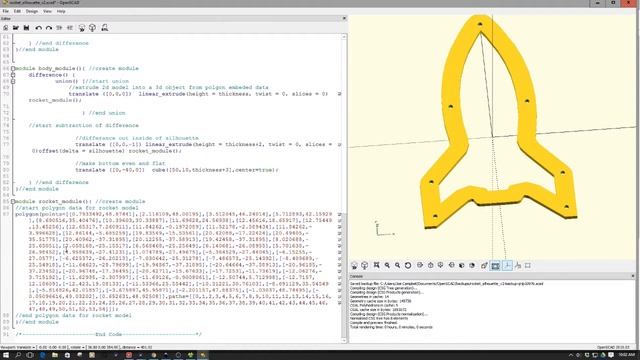640x360 pixels.
Task: Open the View menu
Action: 47,11
